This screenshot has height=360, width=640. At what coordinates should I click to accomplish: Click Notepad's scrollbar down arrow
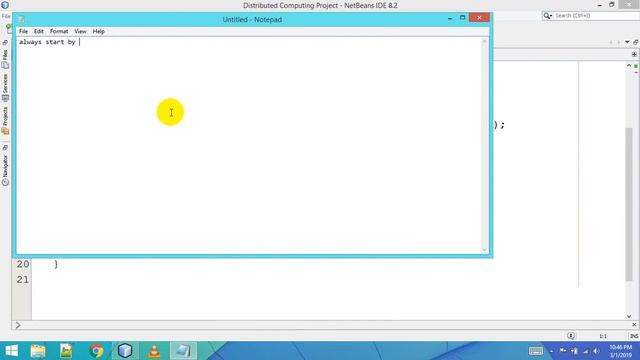[x=484, y=250]
